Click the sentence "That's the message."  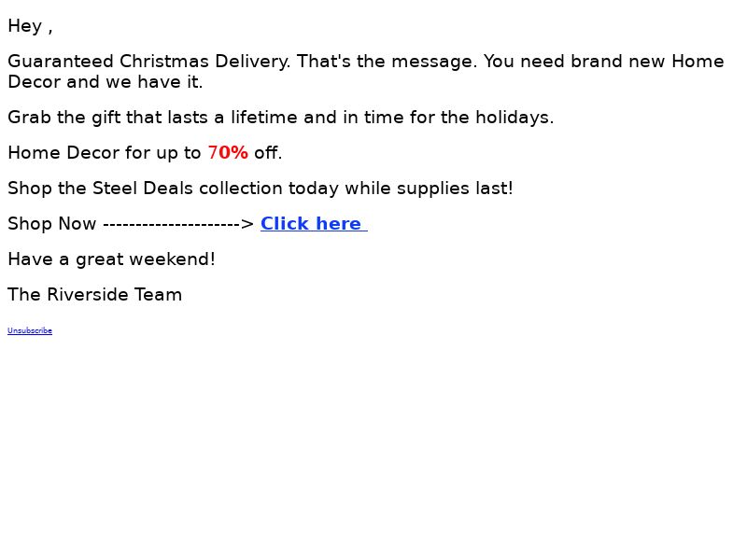pos(387,62)
